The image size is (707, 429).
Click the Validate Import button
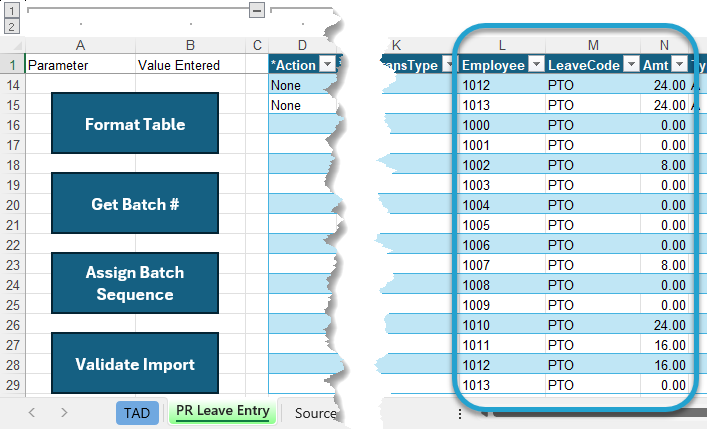point(135,363)
